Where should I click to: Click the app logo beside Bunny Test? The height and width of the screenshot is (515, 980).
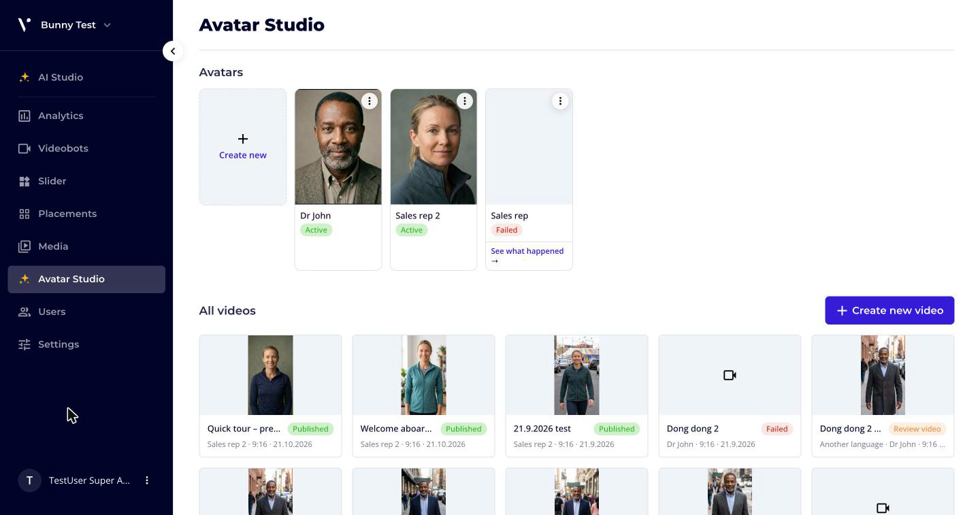(24, 24)
